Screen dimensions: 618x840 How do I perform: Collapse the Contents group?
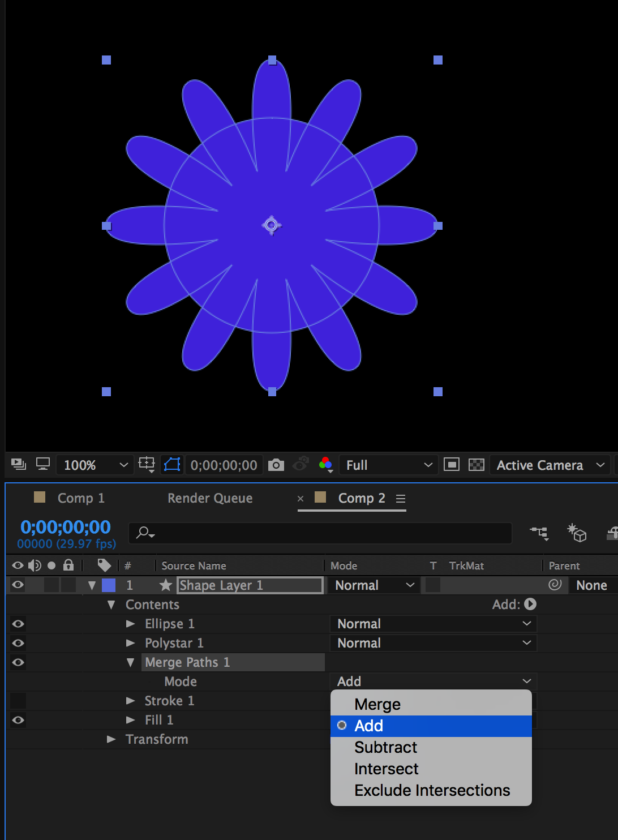click(x=111, y=605)
